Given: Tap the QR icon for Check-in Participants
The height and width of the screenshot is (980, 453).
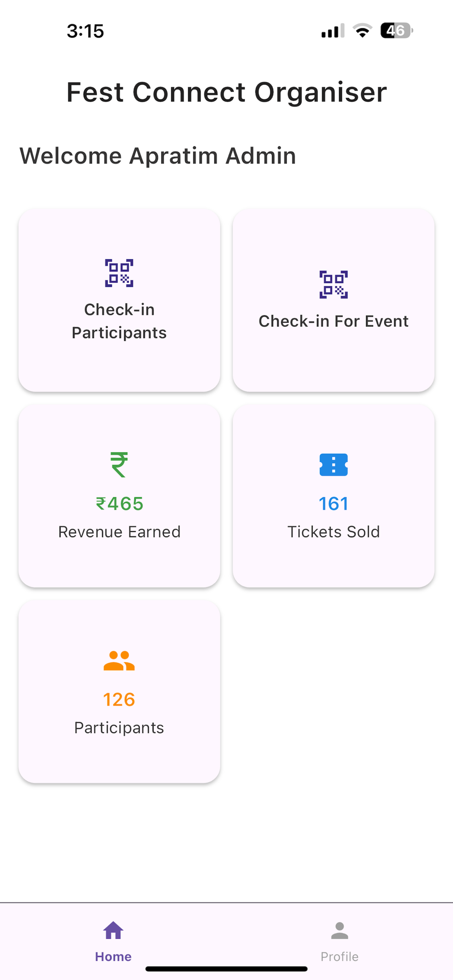Looking at the screenshot, I should point(119,273).
